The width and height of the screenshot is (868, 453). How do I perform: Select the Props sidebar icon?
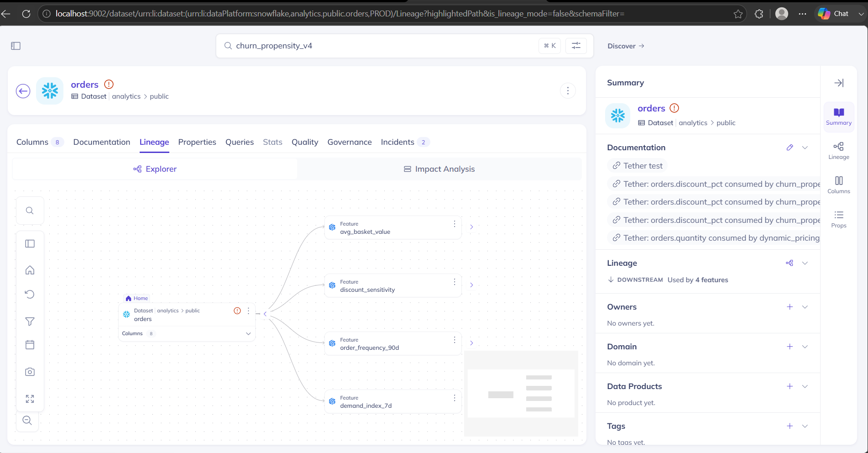coord(839,219)
